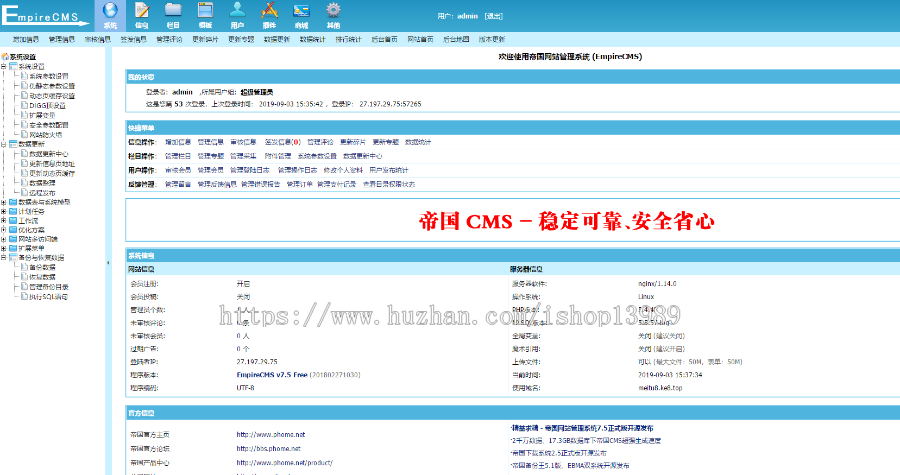Click 管理订单 in the 反馈管理 row
The height and width of the screenshot is (475, 900).
tap(300, 184)
